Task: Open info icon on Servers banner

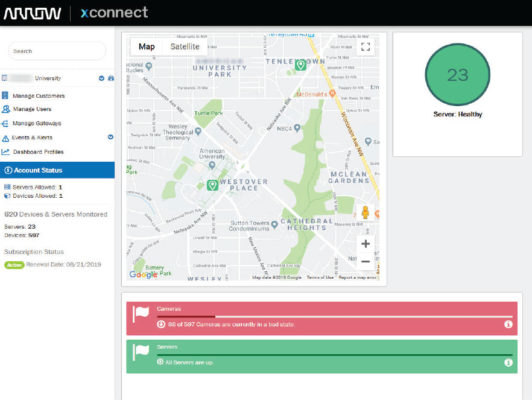Action: tap(508, 363)
